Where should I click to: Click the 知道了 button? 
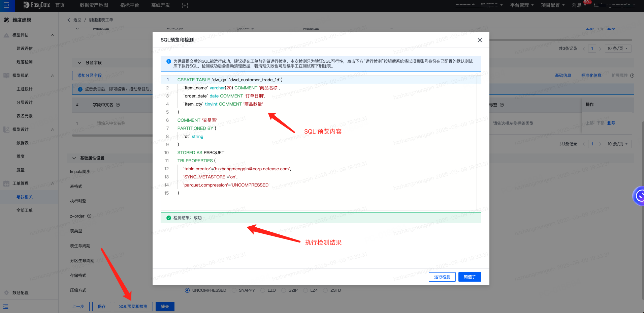click(470, 277)
